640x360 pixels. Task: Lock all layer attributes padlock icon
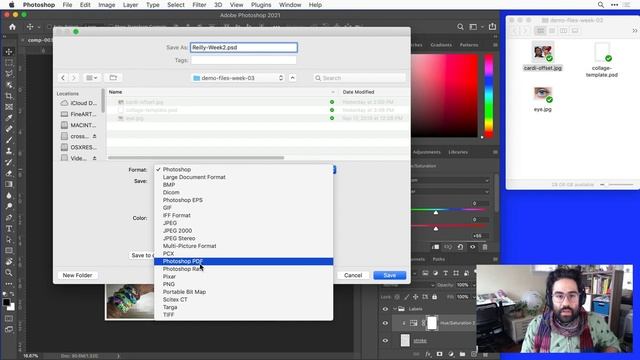tap(435, 297)
